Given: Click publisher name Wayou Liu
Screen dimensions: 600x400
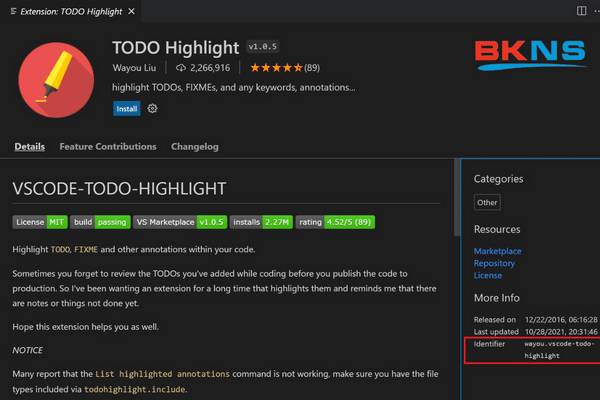Looking at the screenshot, I should pos(134,68).
